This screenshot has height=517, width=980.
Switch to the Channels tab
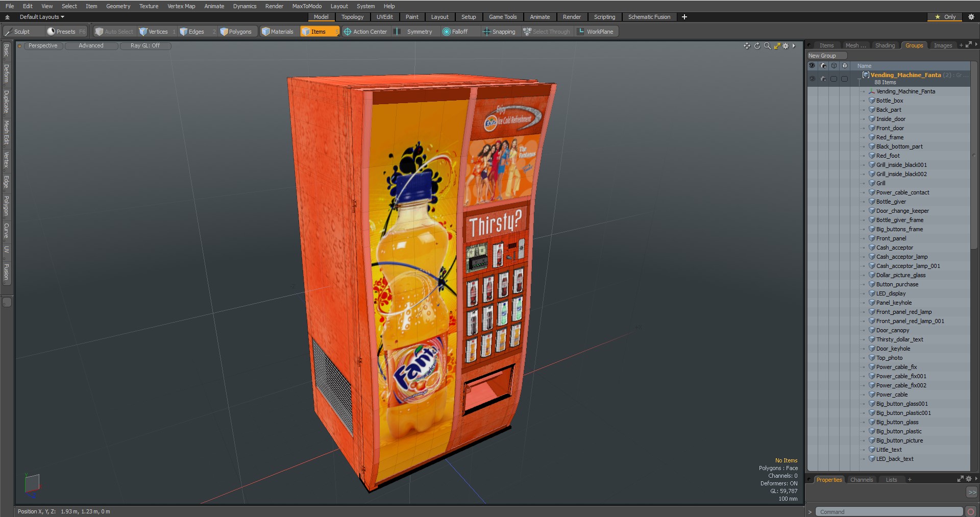pos(862,480)
